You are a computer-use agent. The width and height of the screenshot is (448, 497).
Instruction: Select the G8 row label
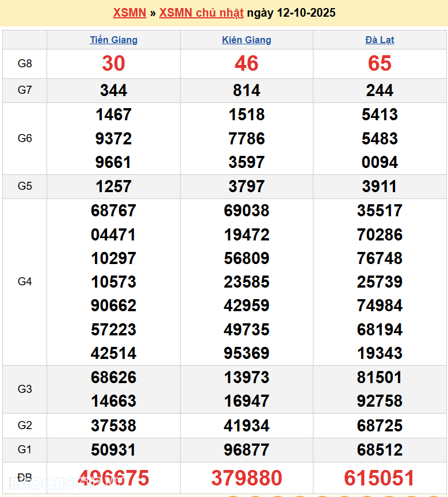(25, 64)
